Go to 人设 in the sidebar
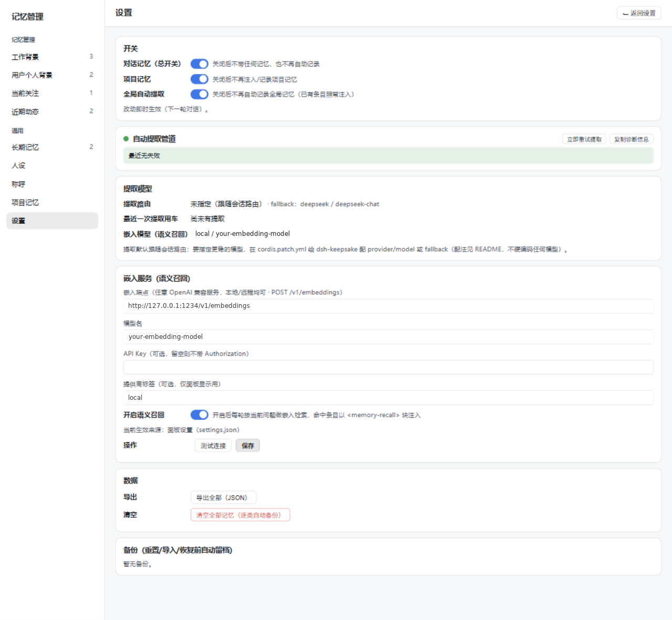672x620 pixels. [x=52, y=166]
